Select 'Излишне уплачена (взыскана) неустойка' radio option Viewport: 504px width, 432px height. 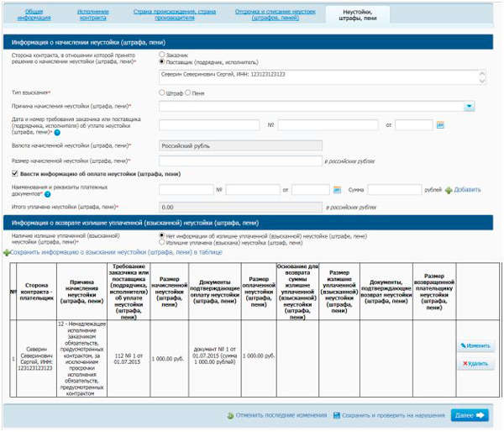pyautogui.click(x=162, y=242)
